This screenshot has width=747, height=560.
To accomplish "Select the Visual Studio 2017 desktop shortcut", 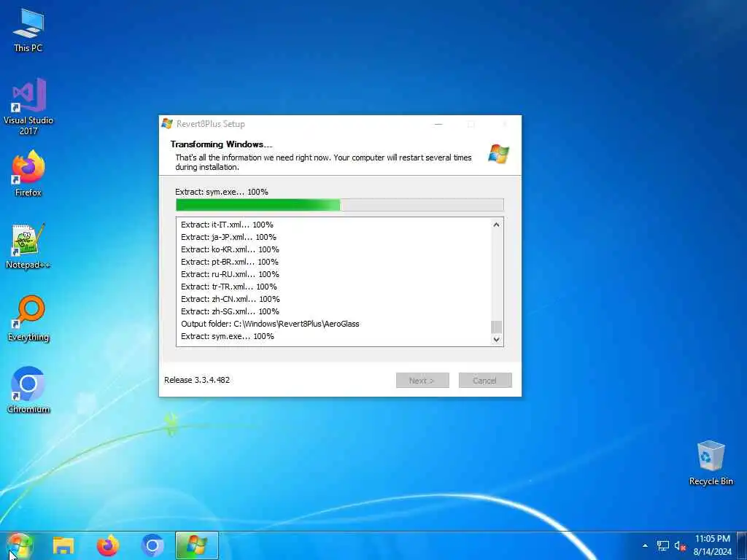I will pos(28,106).
